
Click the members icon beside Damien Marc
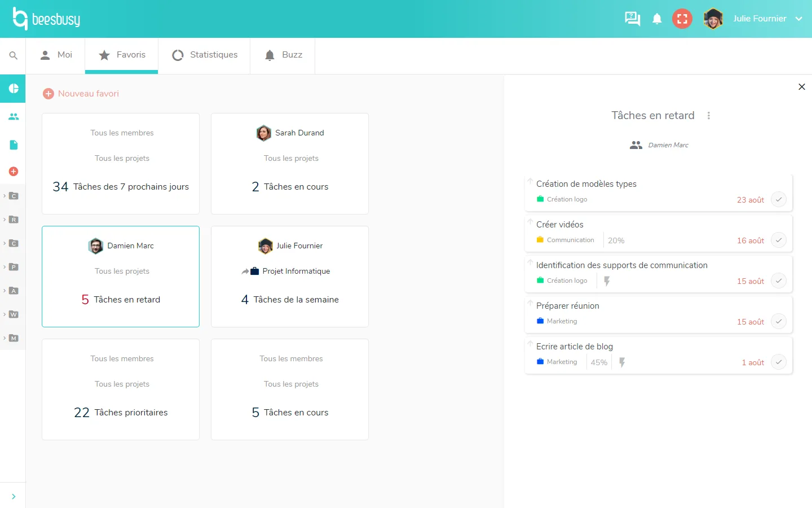click(x=636, y=145)
